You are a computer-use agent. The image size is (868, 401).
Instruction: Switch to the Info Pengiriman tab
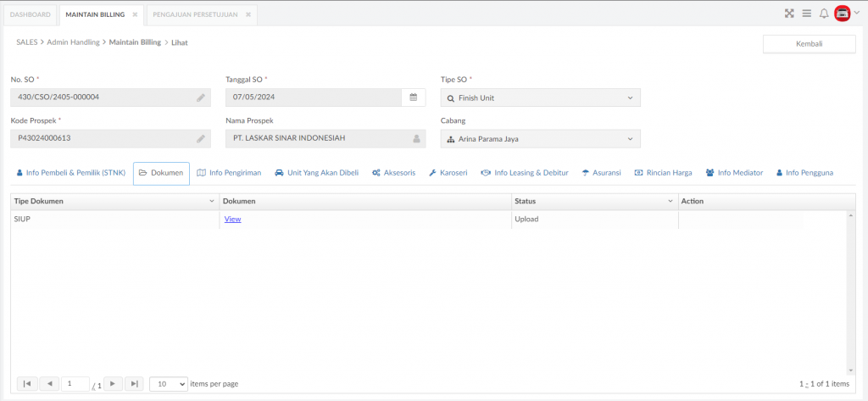coord(229,173)
